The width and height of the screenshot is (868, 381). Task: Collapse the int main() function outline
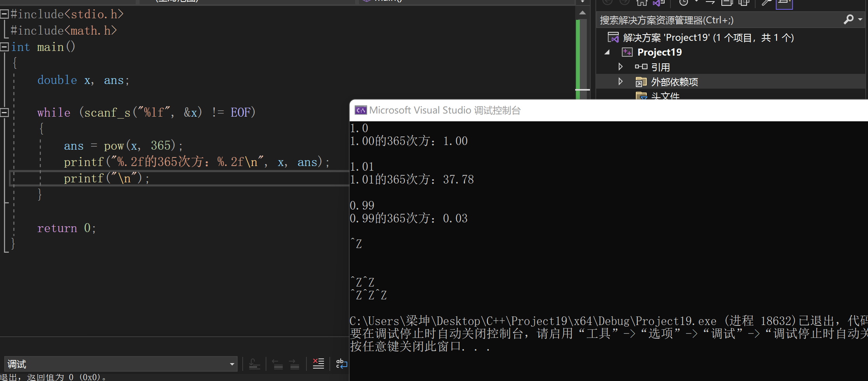[4, 47]
